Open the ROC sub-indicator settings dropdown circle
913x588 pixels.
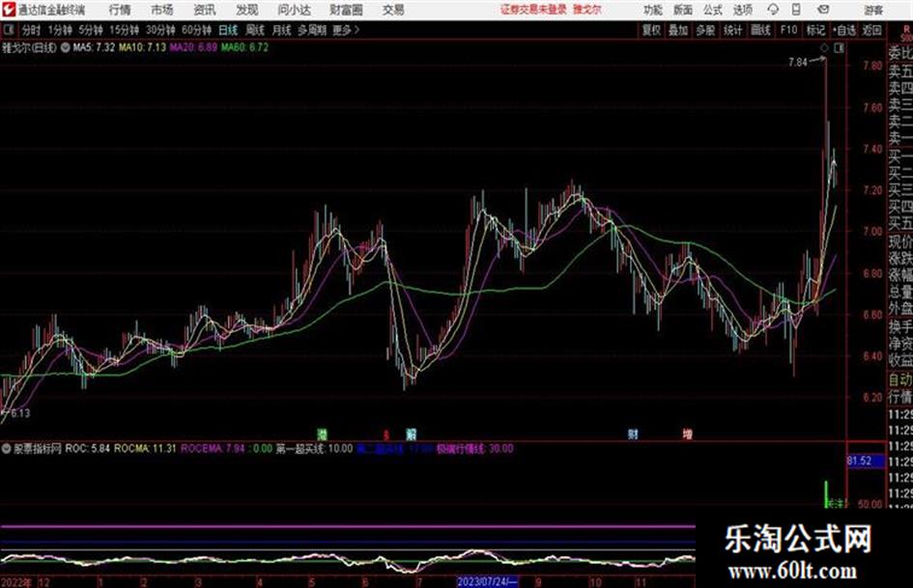[7, 449]
